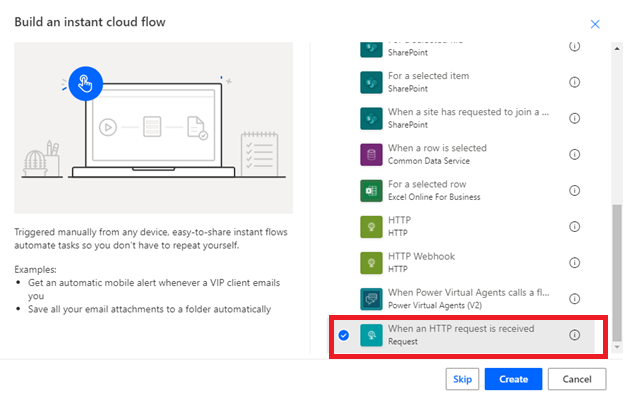Screen dimensions: 644x410
Task: Click the teal Request trigger icon
Action: click(371, 335)
